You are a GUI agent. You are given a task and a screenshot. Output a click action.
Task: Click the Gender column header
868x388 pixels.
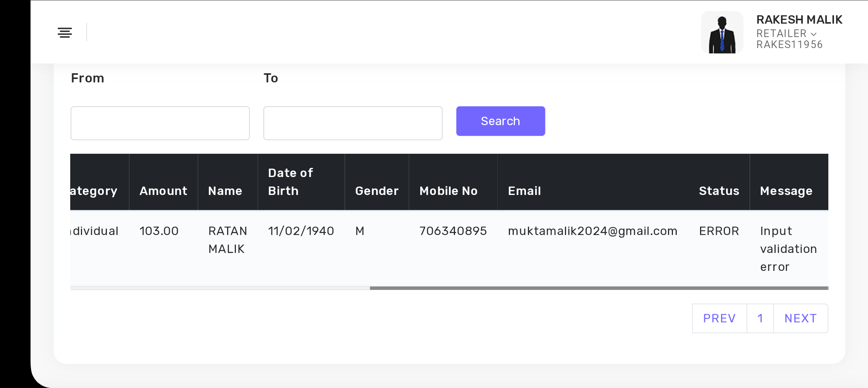pyautogui.click(x=377, y=191)
